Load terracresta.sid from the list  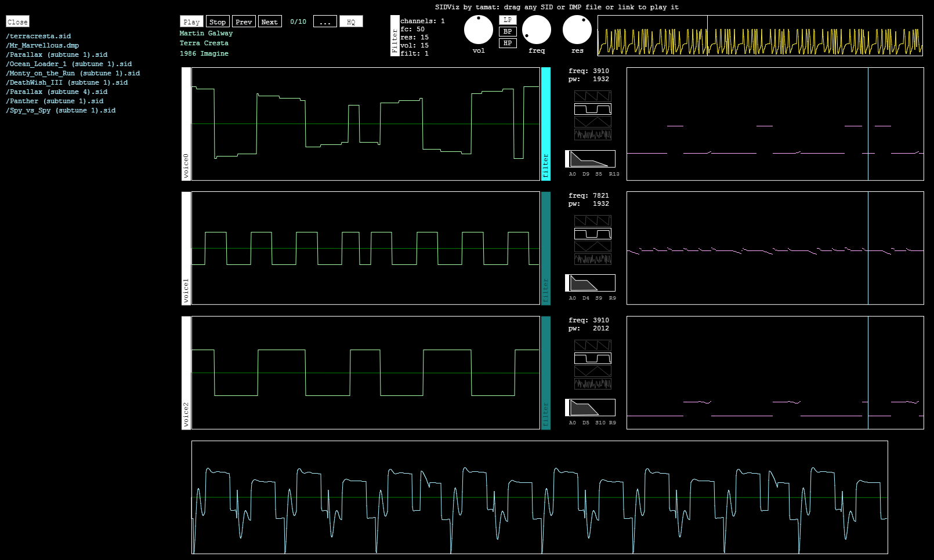(x=38, y=36)
